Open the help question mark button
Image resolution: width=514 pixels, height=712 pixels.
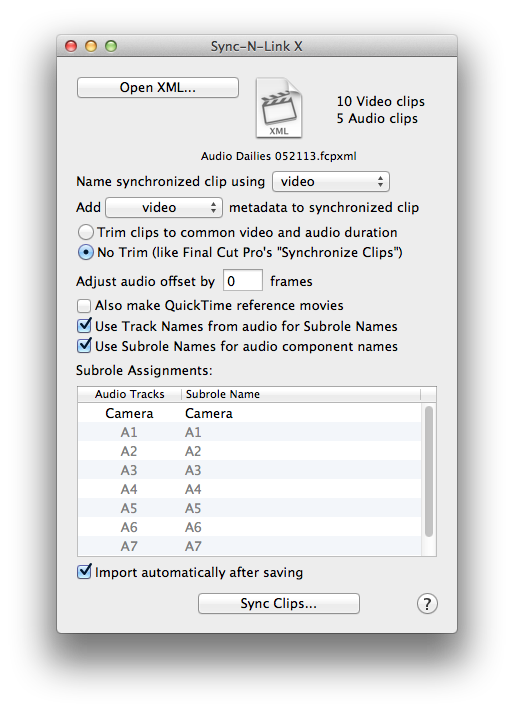427,603
